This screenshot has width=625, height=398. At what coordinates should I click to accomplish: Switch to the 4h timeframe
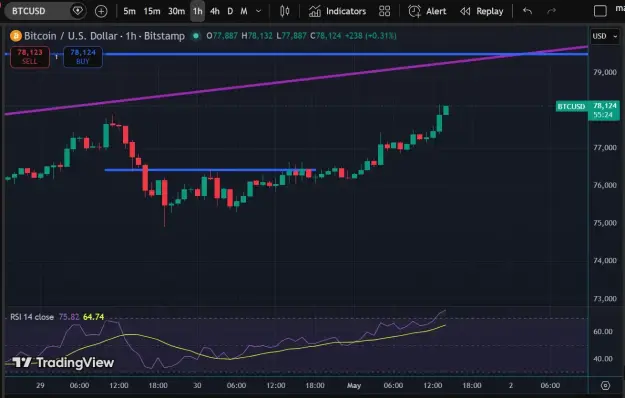(215, 11)
